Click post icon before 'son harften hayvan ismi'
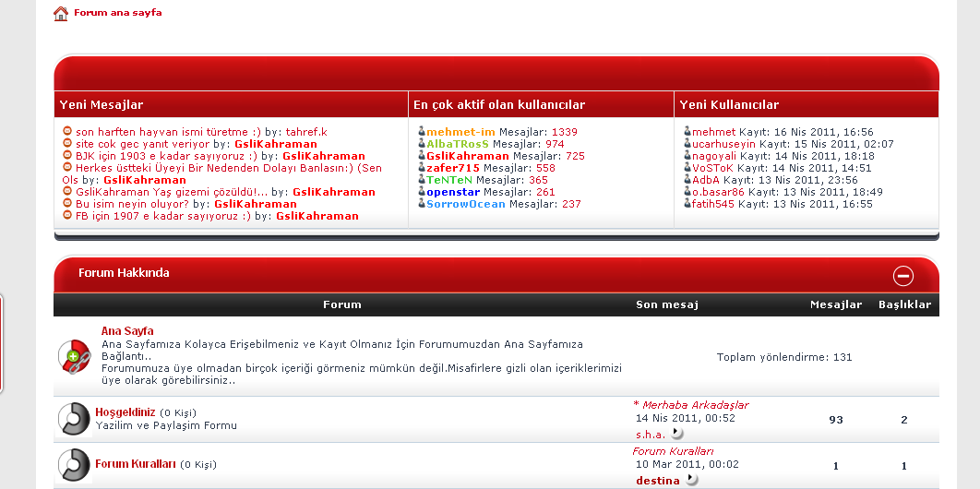The width and height of the screenshot is (980, 489). tap(67, 131)
